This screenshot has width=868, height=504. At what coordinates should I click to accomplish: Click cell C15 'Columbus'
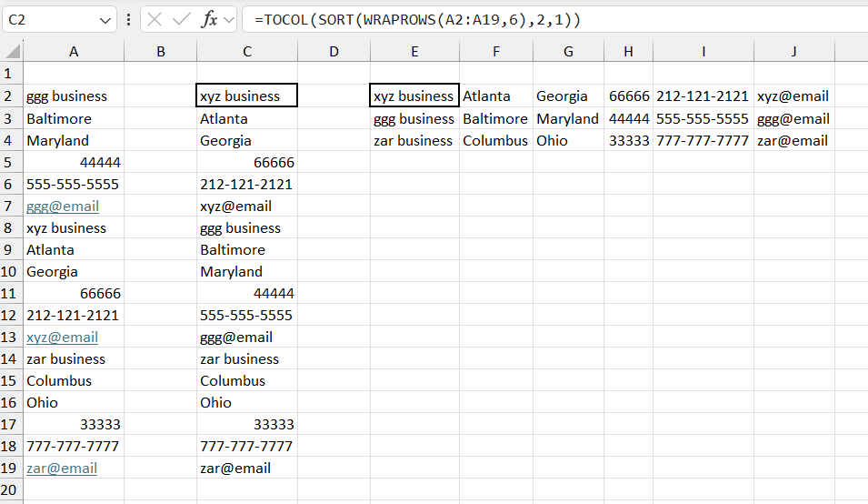tap(247, 381)
